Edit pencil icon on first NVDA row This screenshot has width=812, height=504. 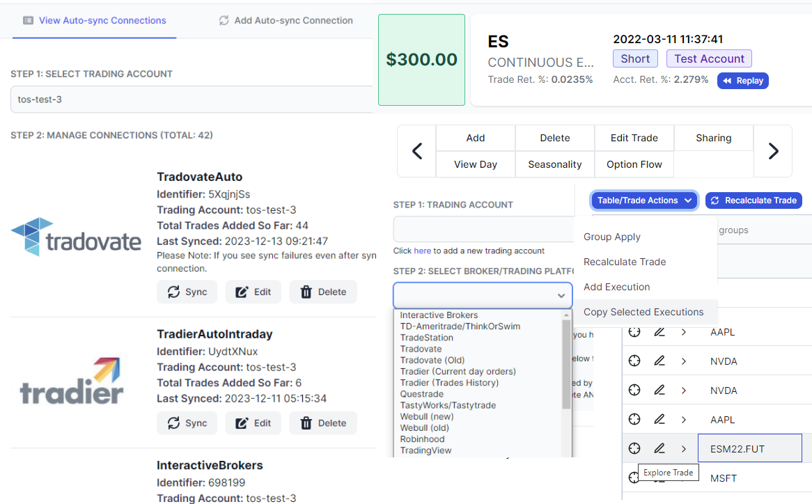(x=659, y=361)
